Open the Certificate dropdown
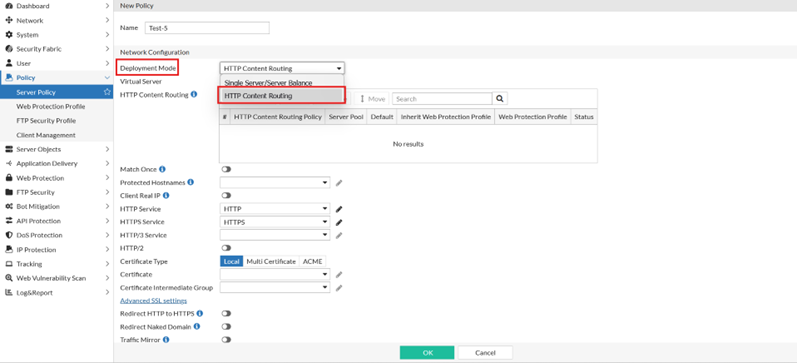797x363 pixels. tap(275, 274)
